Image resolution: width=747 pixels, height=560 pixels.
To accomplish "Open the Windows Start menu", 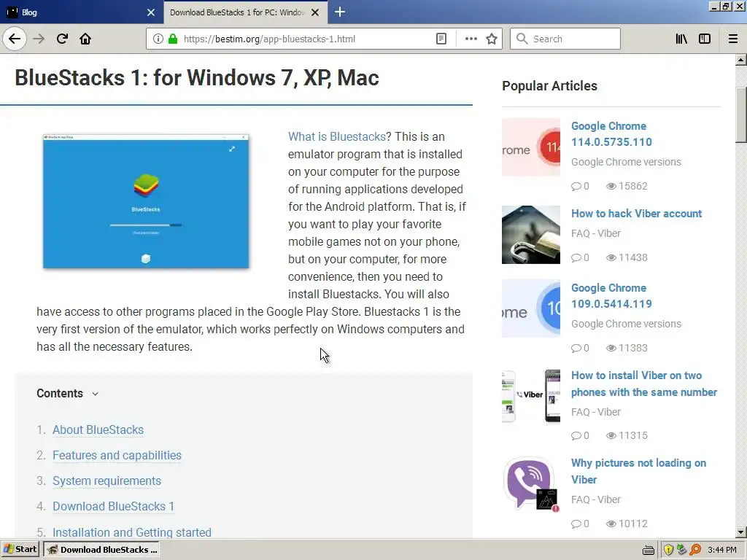I will click(20, 550).
